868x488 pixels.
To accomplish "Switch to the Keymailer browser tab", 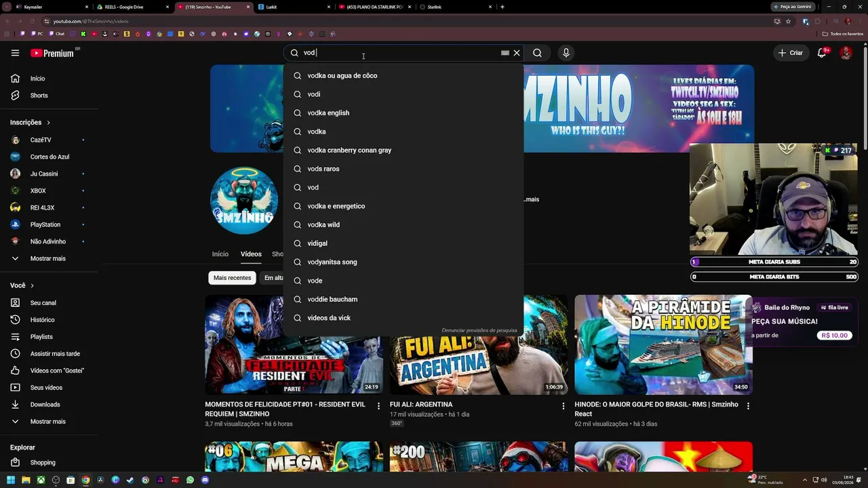I will [53, 7].
